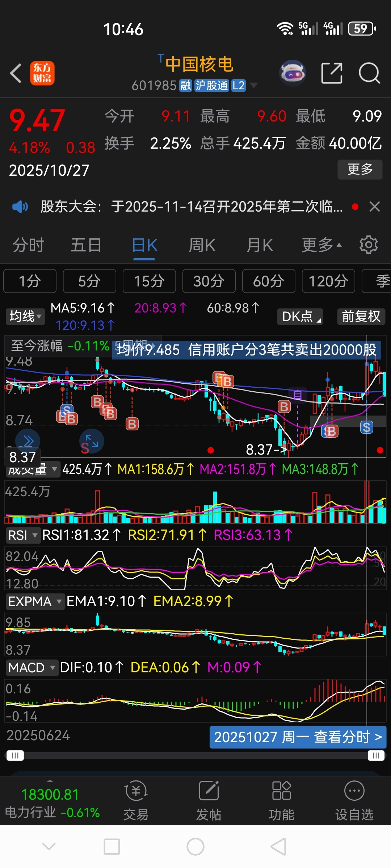Tap the EMA2:8.99 value

tap(193, 601)
